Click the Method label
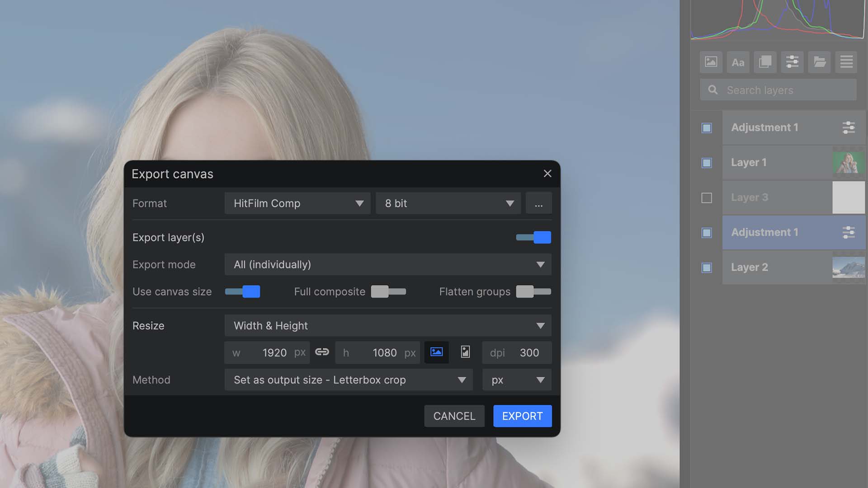The image size is (868, 488). (151, 380)
